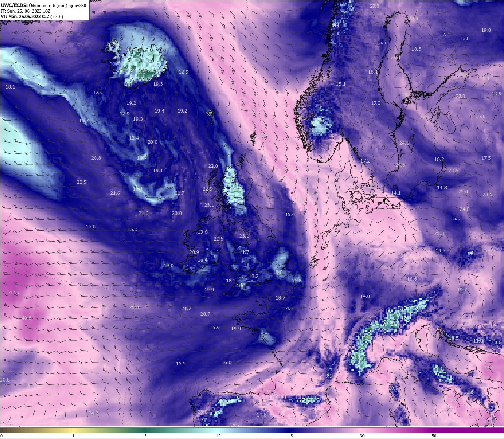
Task: Click the 13.6 value over Ireland
Action: (x=202, y=232)
